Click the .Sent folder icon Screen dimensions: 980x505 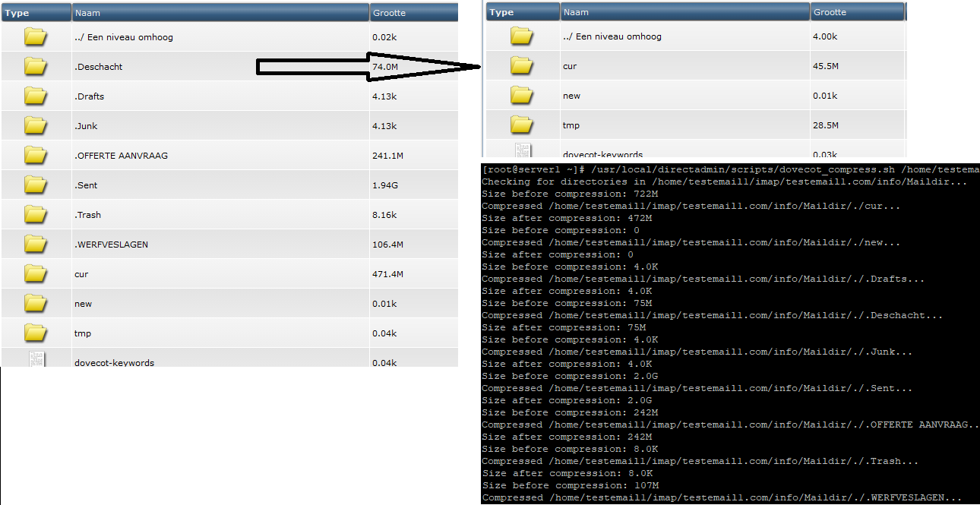[x=35, y=185]
